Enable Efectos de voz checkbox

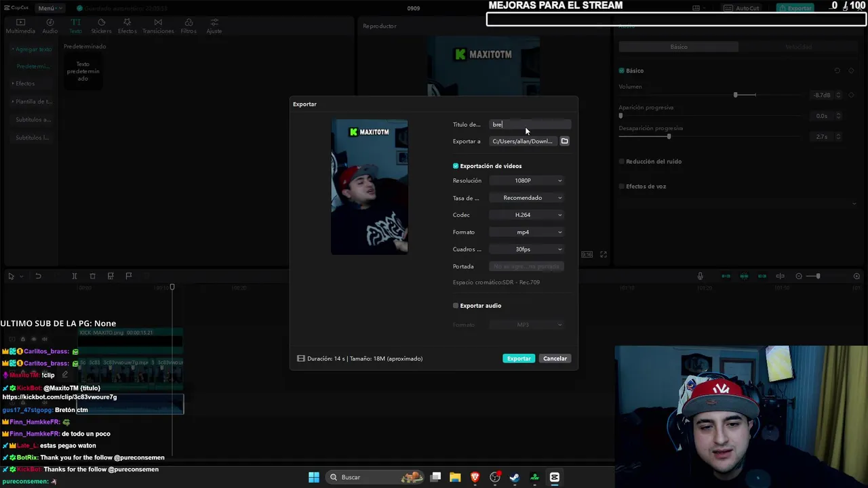(621, 186)
